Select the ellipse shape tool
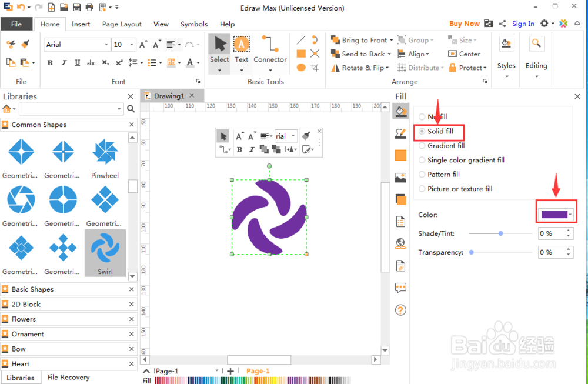588x384 pixels. (300, 68)
